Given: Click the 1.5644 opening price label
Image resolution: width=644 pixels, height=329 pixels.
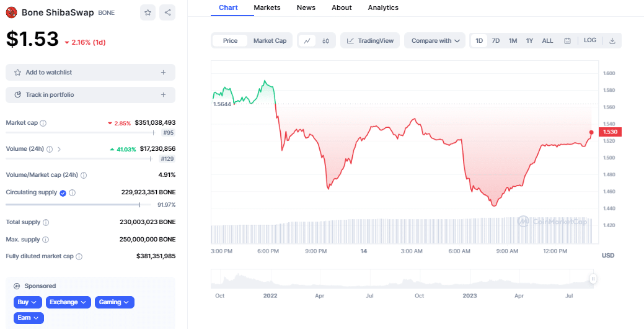Looking at the screenshot, I should coord(222,104).
